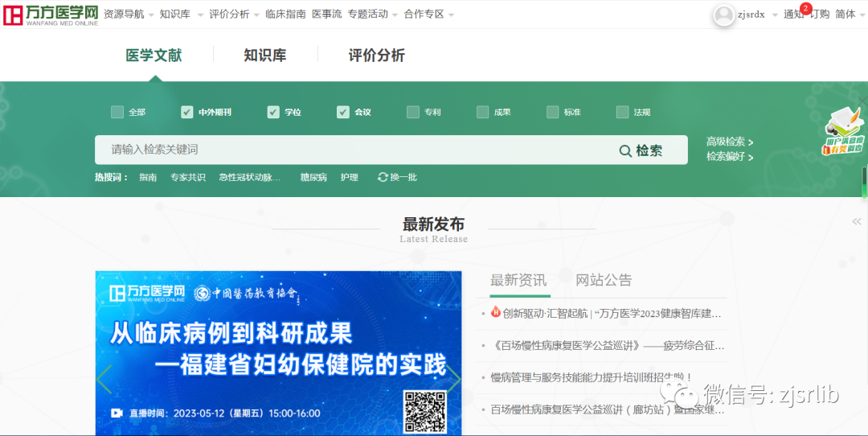
Task: Click the 检索 search button
Action: tap(641, 150)
